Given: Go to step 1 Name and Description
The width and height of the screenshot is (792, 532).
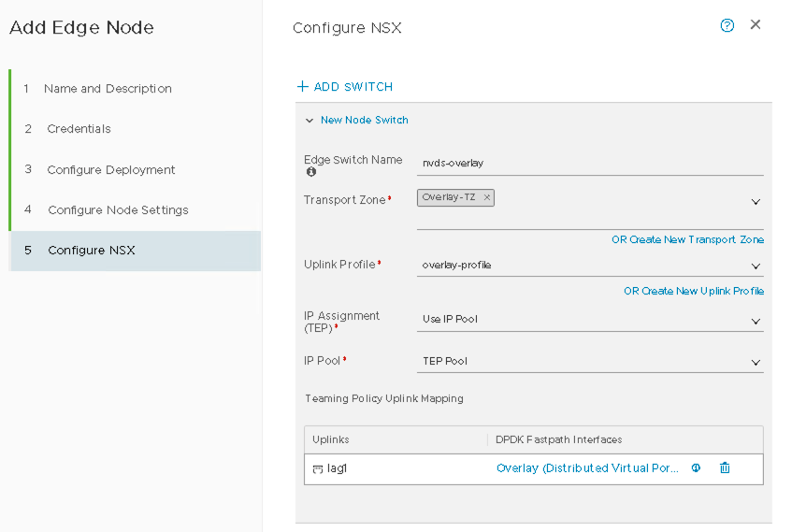Looking at the screenshot, I should pos(108,89).
